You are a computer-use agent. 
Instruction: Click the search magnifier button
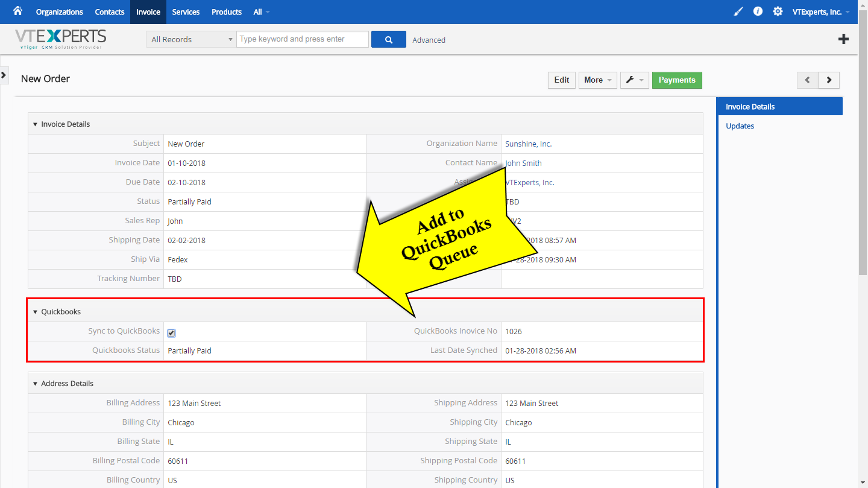click(x=389, y=39)
